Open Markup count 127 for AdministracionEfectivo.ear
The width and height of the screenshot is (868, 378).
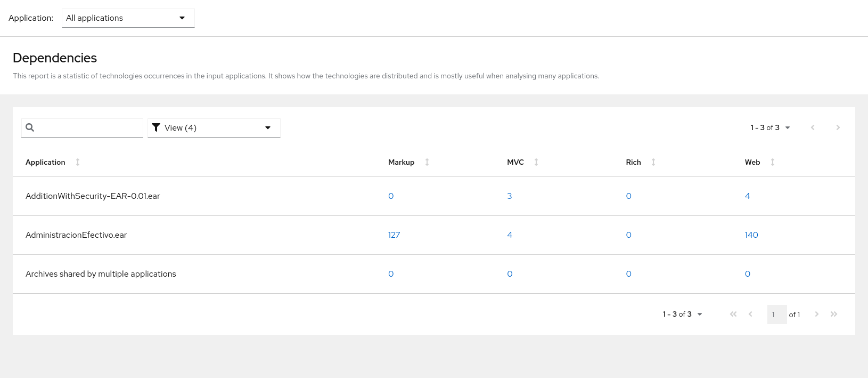(x=394, y=235)
